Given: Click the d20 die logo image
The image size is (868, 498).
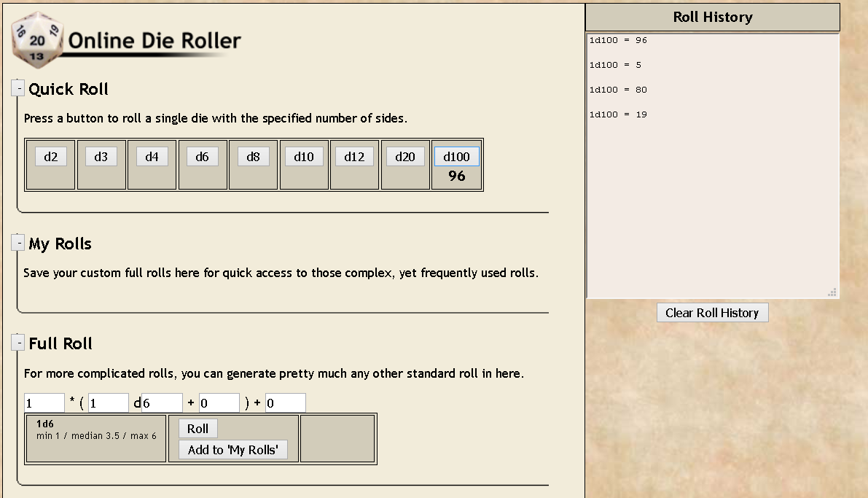Looking at the screenshot, I should pos(38,40).
